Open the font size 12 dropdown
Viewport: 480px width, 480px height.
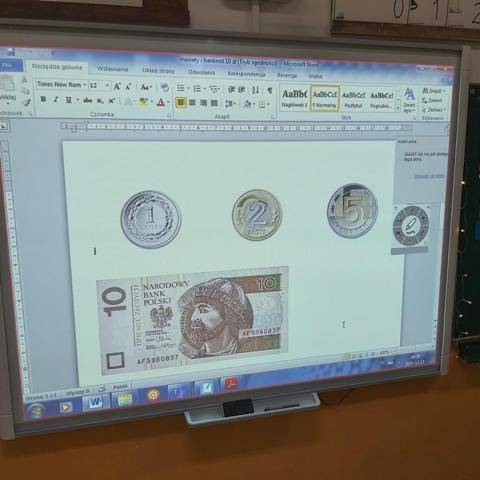click(100, 86)
